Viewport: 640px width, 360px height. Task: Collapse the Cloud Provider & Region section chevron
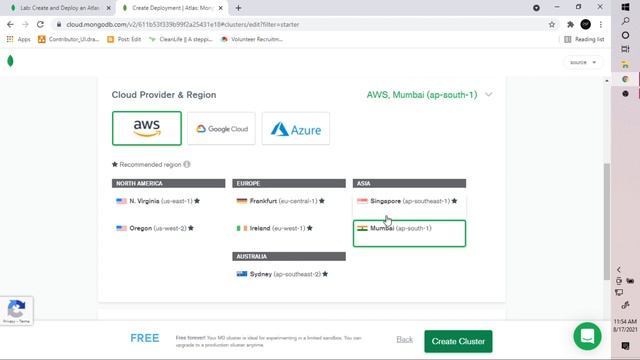489,95
